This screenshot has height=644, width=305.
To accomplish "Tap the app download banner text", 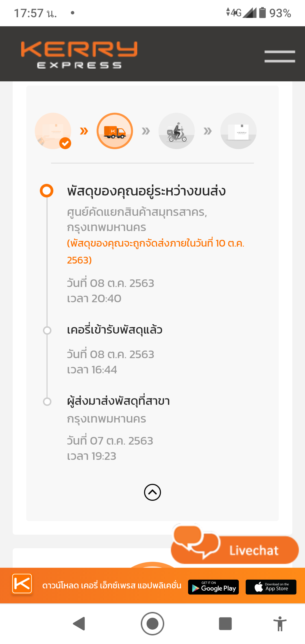I will click(112, 586).
